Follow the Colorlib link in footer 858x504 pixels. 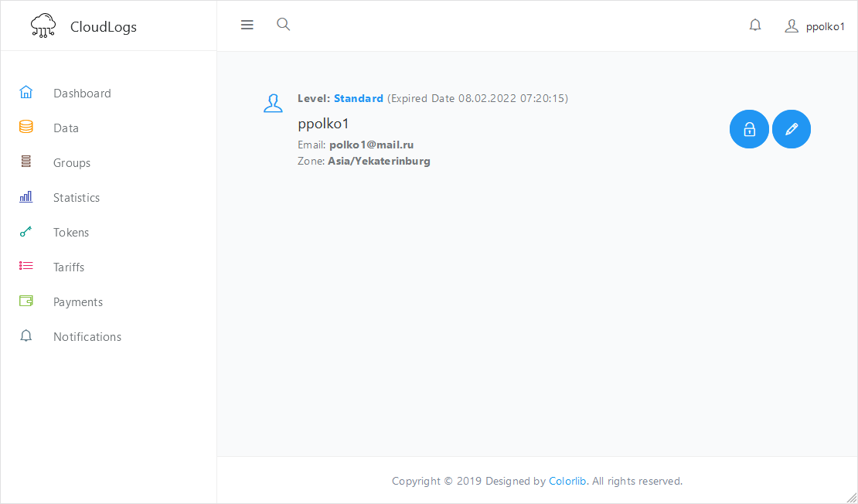point(567,481)
